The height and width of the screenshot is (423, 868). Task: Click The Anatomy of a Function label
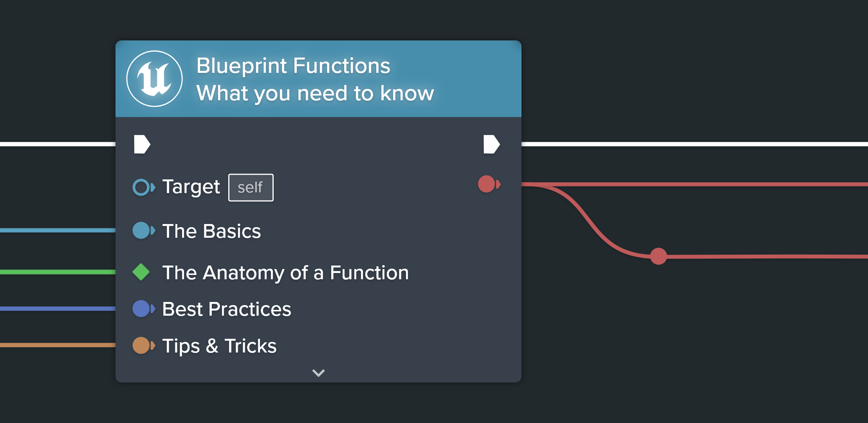pos(285,273)
